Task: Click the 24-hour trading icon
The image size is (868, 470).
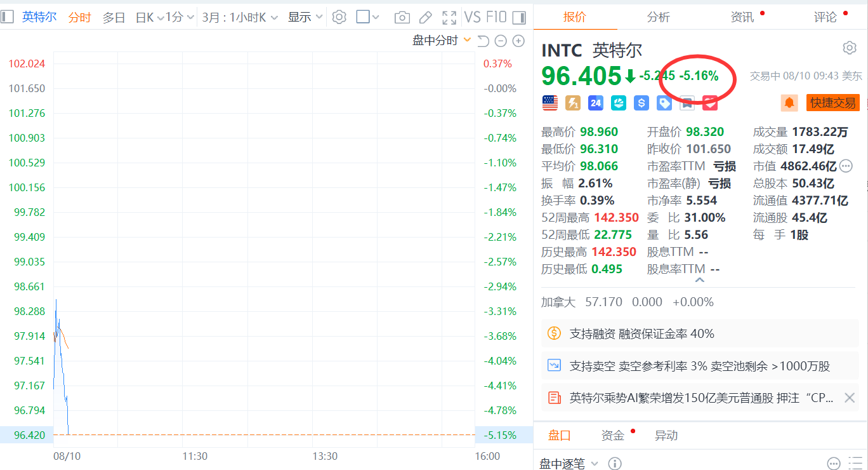Action: [x=596, y=102]
